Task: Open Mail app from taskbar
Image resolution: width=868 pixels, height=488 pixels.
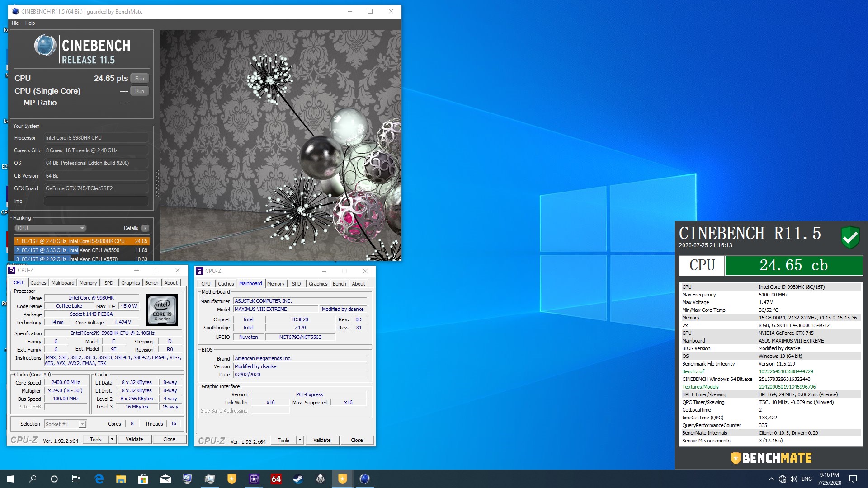Action: (x=165, y=479)
